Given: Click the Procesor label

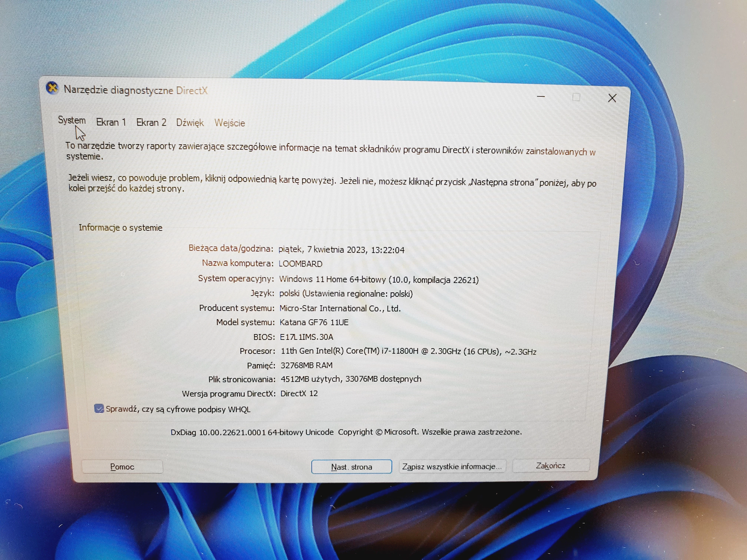Looking at the screenshot, I should click(x=258, y=351).
